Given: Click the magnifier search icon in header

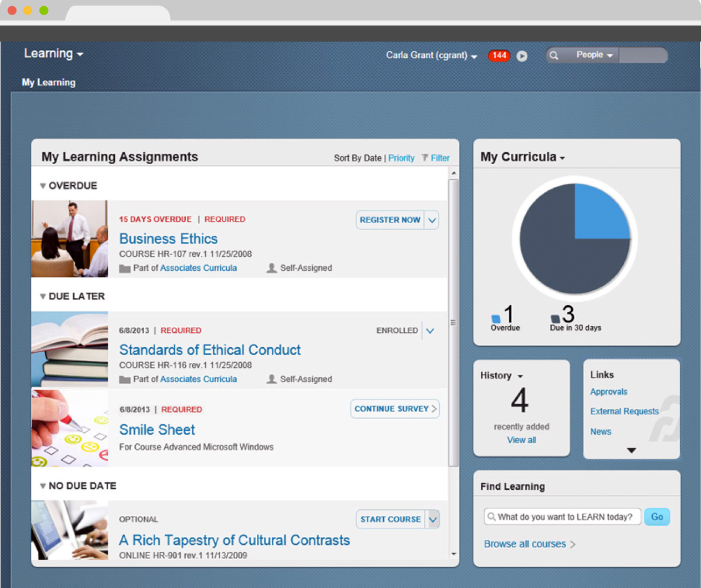Looking at the screenshot, I should coord(553,55).
